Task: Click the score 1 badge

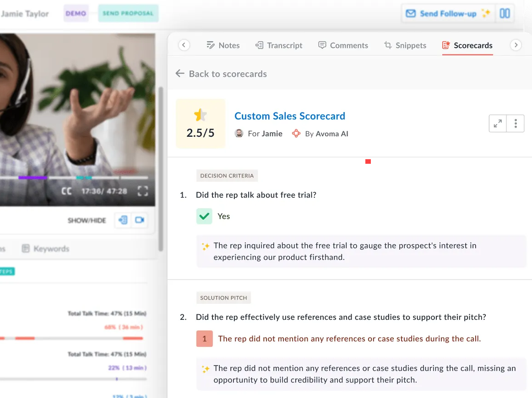Action: (x=205, y=339)
